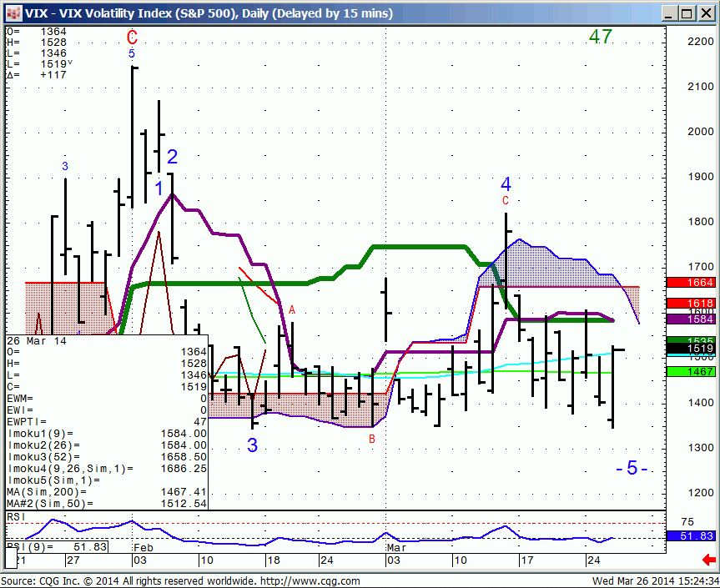Click the 1800 price axis value

point(701,222)
